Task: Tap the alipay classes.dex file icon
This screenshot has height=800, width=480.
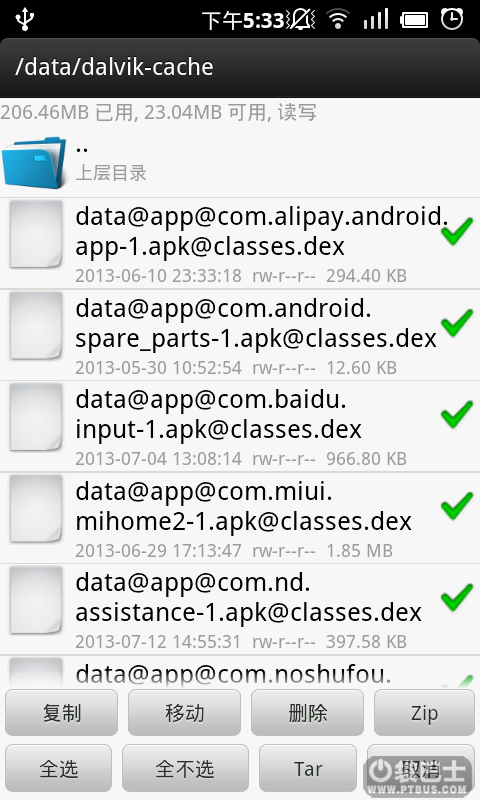Action: pyautogui.click(x=36, y=234)
